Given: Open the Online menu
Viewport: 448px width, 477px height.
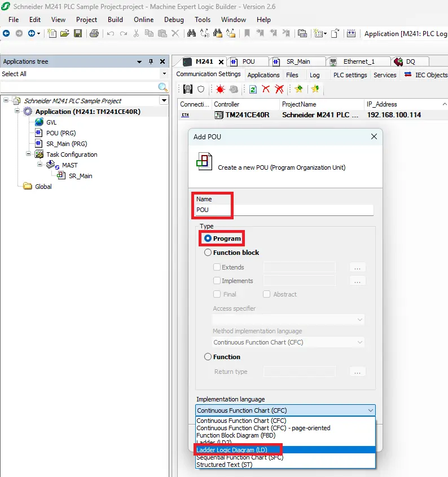Looking at the screenshot, I should point(144,20).
